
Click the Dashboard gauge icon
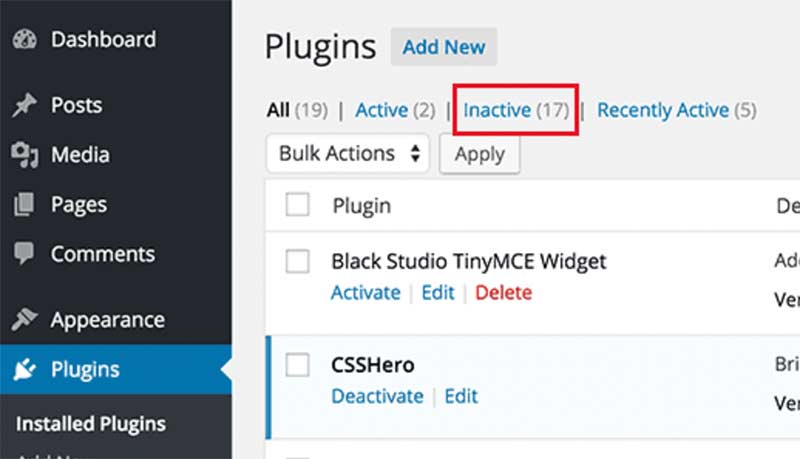pos(24,41)
